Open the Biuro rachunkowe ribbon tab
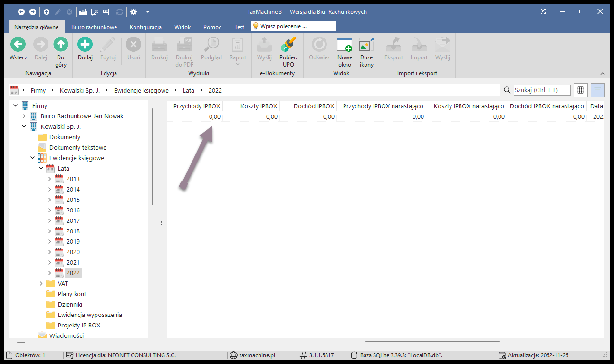 (94, 27)
